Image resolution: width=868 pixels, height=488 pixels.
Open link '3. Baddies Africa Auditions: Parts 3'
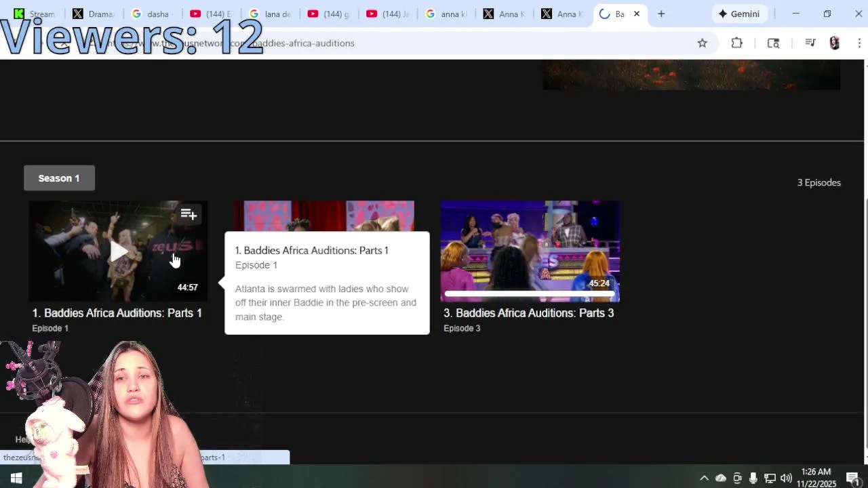click(529, 313)
